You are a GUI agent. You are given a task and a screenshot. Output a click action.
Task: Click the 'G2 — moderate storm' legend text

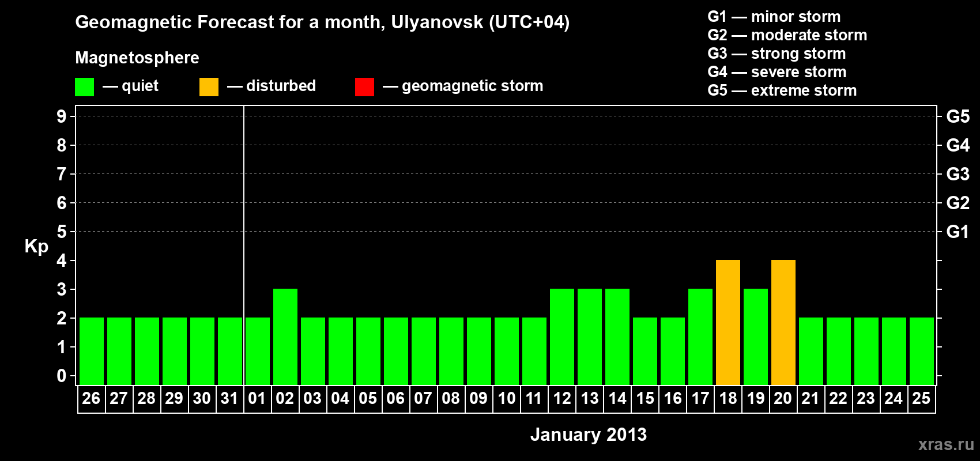(x=787, y=35)
